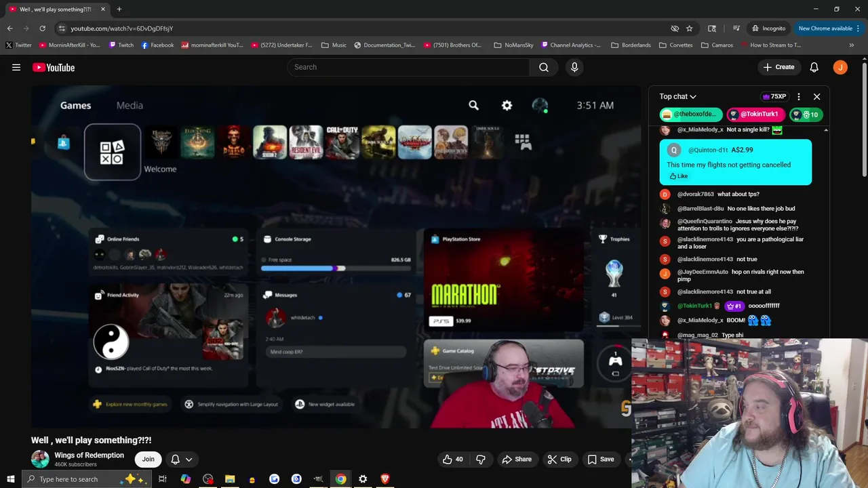Image resolution: width=868 pixels, height=488 pixels.
Task: Reload the page in Chrome
Action: click(x=42, y=28)
